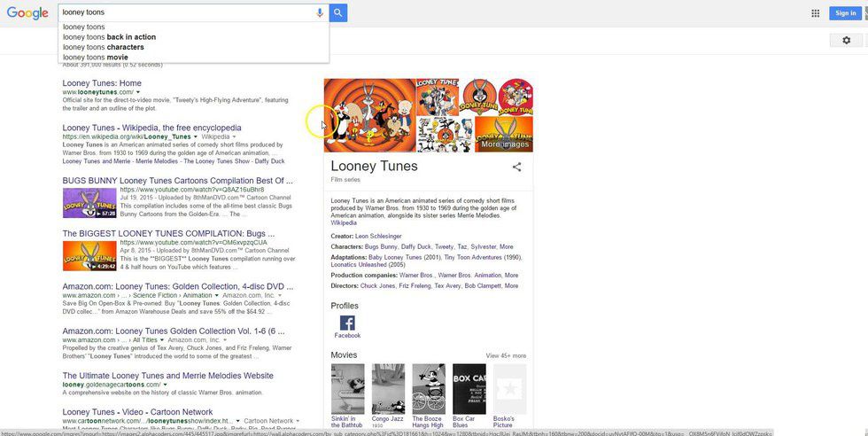This screenshot has width=868, height=436.
Task: Click the More images thumbnail
Action: (x=505, y=135)
